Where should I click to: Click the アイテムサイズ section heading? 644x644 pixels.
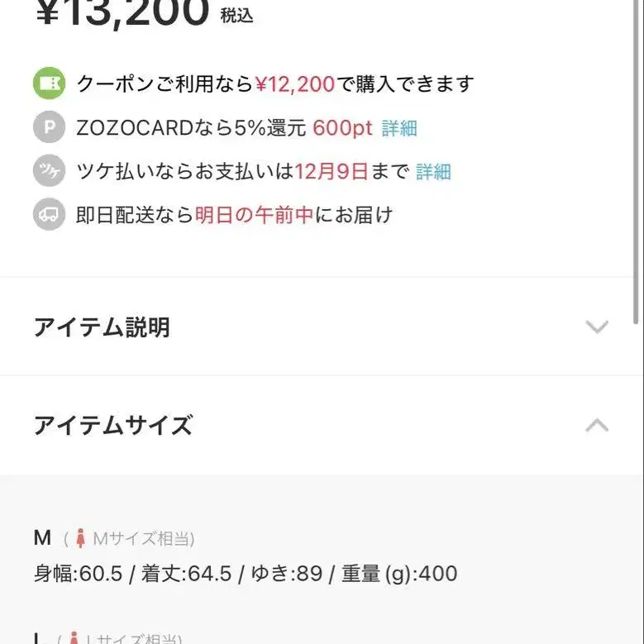(x=113, y=426)
